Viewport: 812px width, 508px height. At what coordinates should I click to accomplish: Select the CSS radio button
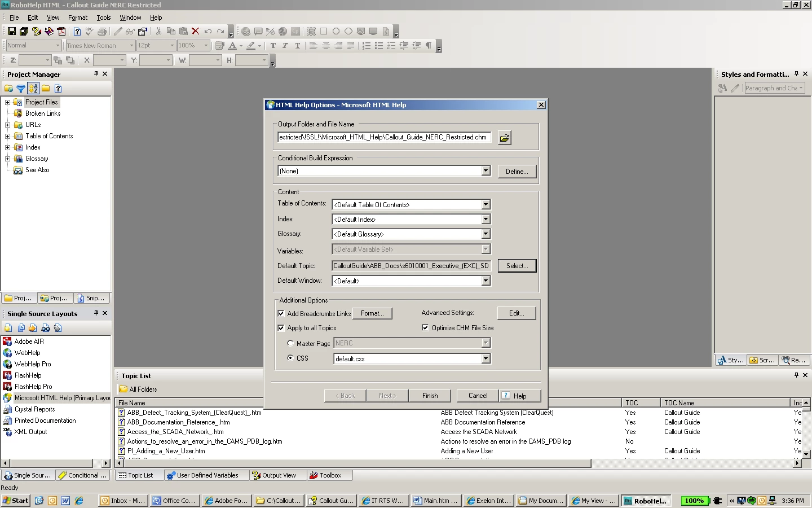(x=290, y=358)
